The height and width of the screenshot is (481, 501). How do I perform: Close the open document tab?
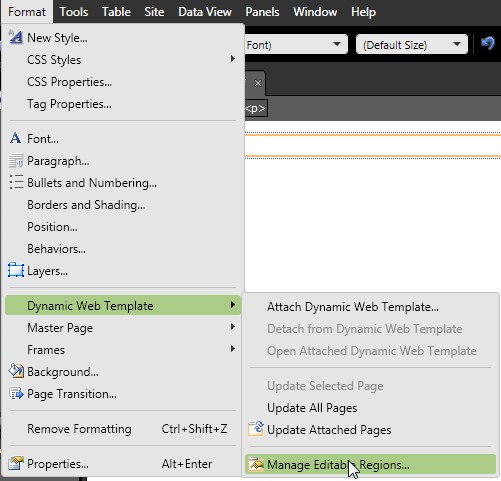coord(258,83)
